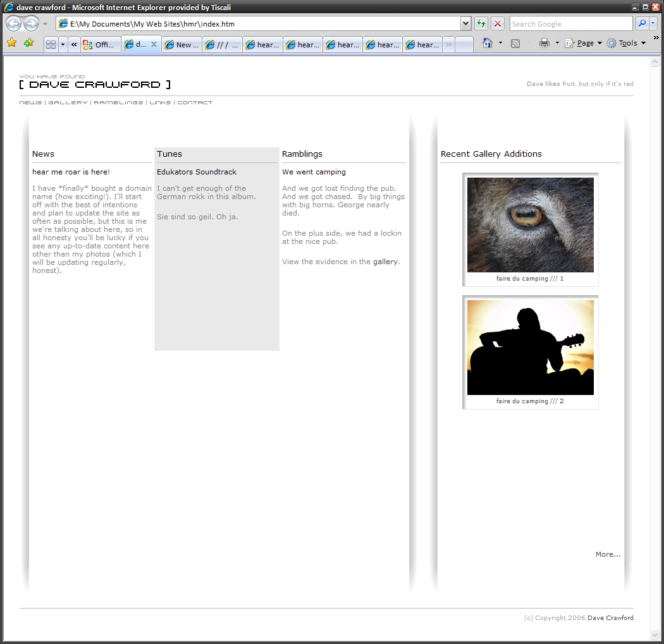The height and width of the screenshot is (644, 664).
Task: Open the recent pages dropdown beside Forward
Action: pyautogui.click(x=46, y=24)
